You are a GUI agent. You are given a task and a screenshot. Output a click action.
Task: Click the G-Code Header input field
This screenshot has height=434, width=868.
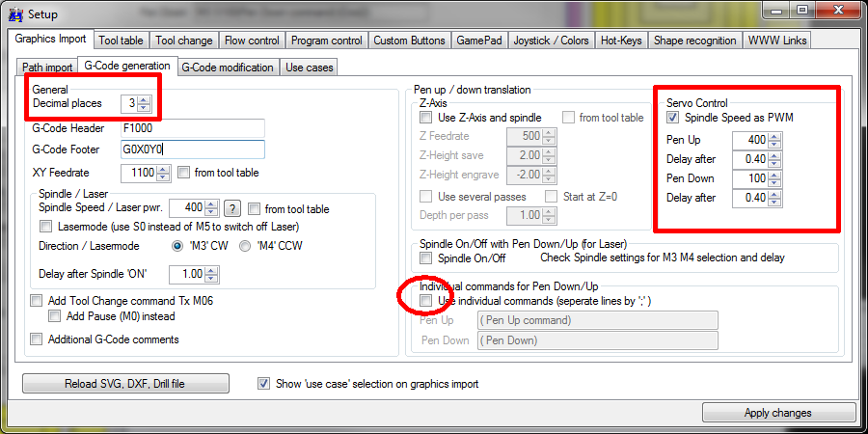pos(192,128)
